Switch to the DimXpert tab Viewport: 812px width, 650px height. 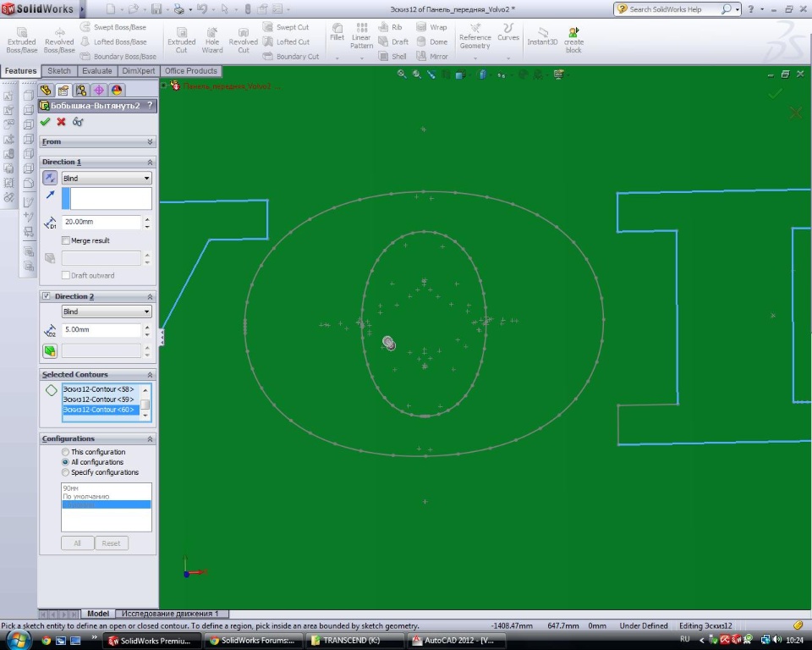pos(138,71)
